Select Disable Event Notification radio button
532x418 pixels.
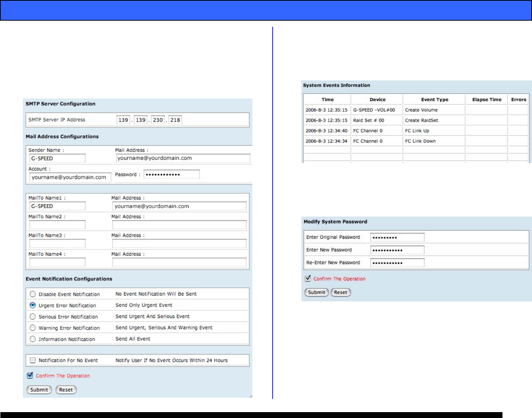click(x=33, y=294)
